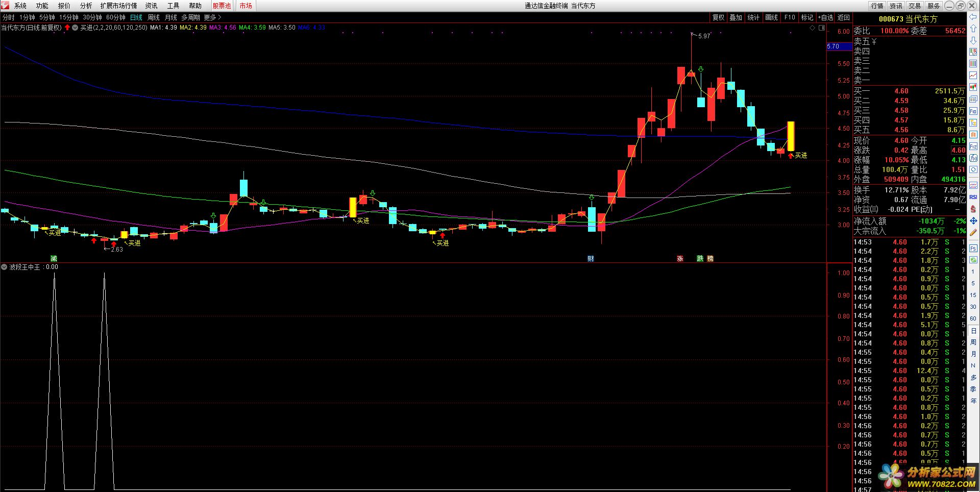Open the line chart icon in sidebar
The image size is (980, 492).
(x=973, y=75)
